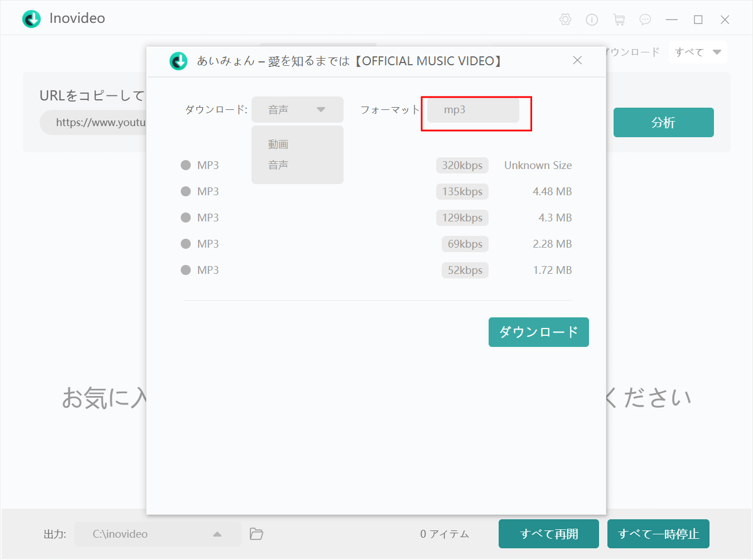This screenshot has height=560, width=753.
Task: Click the 320kbps bitrate badge
Action: [462, 165]
